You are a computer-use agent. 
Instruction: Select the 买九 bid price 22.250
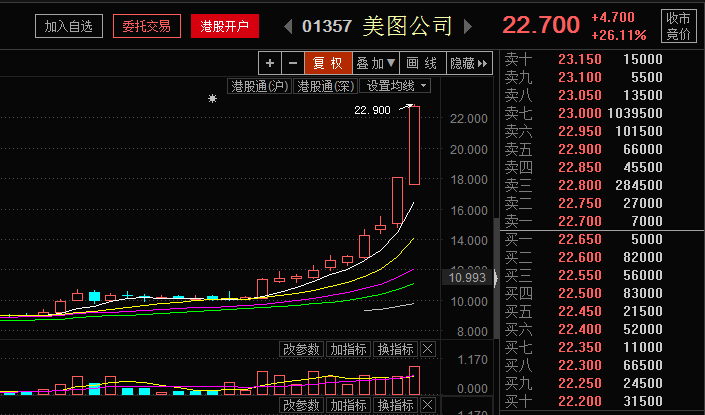(580, 383)
